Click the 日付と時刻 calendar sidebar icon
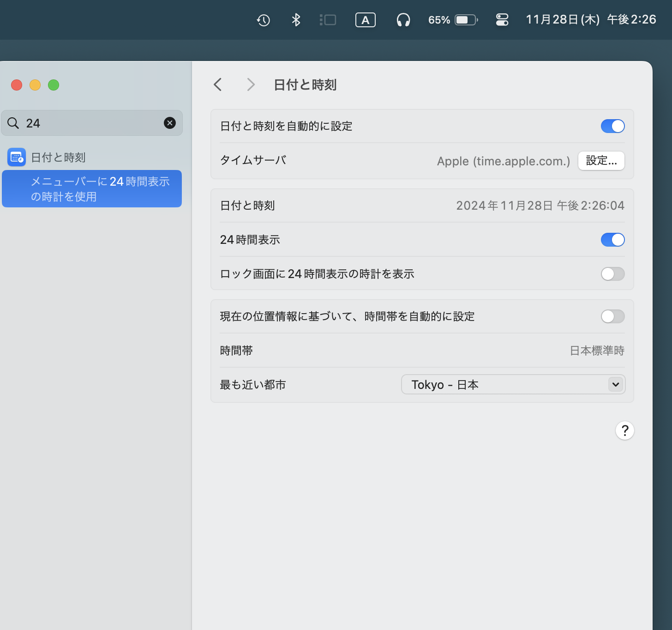This screenshot has height=630, width=672. (x=17, y=157)
